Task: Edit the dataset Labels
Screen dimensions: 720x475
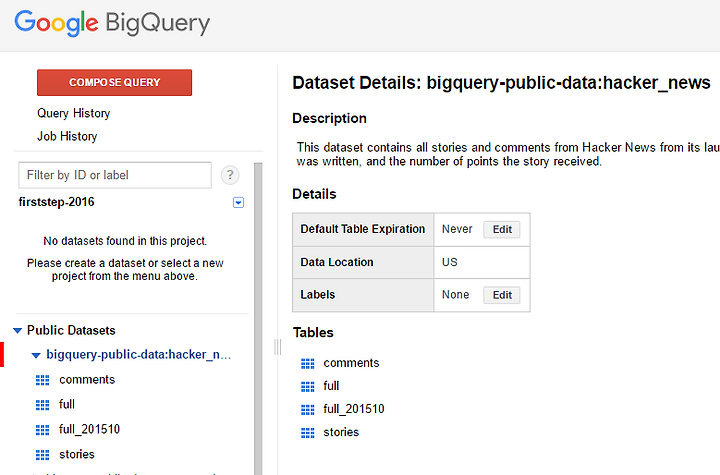Action: [x=502, y=295]
